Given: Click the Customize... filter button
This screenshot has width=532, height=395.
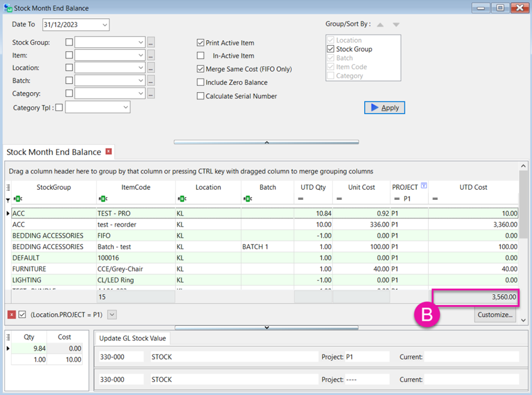Looking at the screenshot, I should (495, 315).
